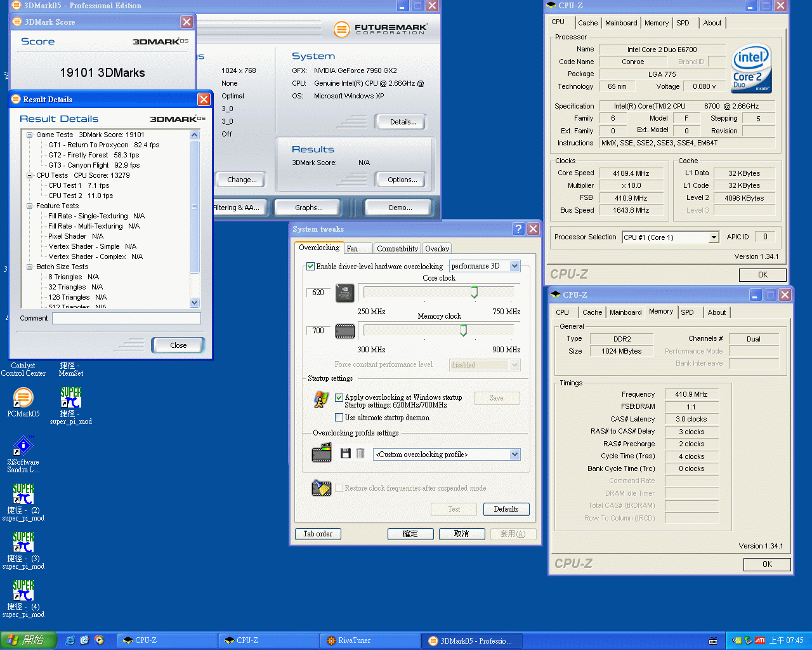Collapse the Batch Size Tests node
Image resolution: width=812 pixels, height=650 pixels.
30,267
